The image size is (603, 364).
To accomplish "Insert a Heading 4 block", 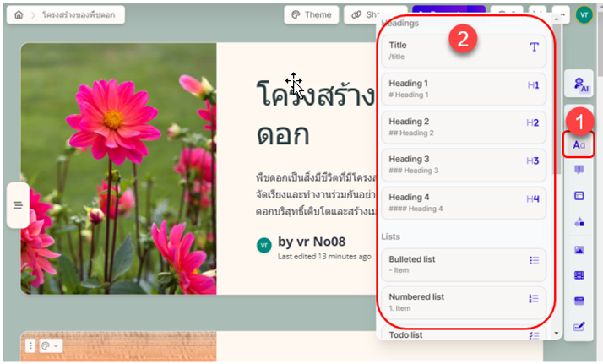I will (464, 203).
